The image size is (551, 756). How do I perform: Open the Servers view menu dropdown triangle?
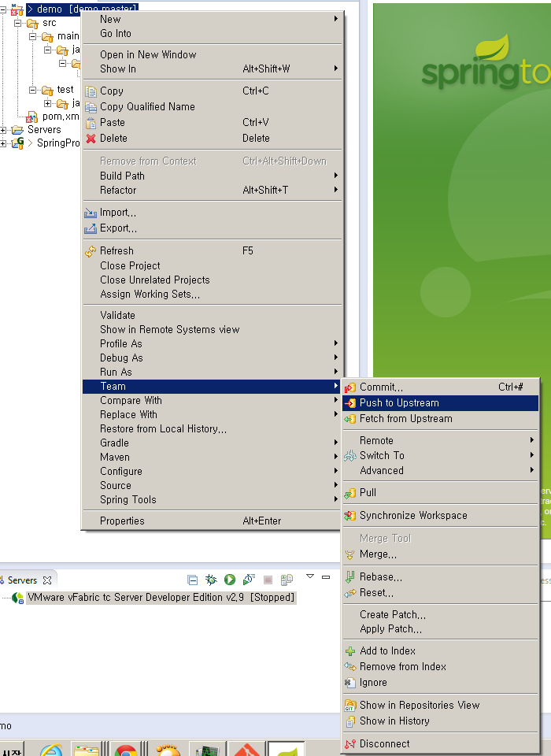point(310,577)
